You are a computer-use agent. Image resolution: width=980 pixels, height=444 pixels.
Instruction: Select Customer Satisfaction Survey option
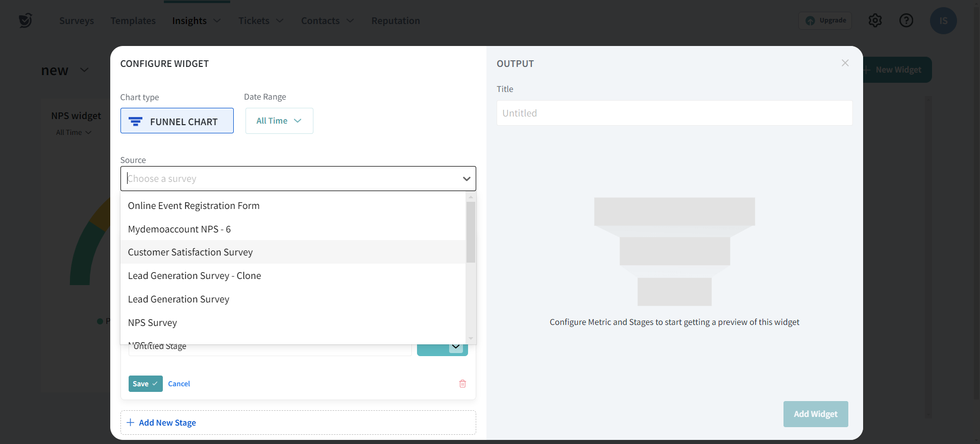[190, 252]
